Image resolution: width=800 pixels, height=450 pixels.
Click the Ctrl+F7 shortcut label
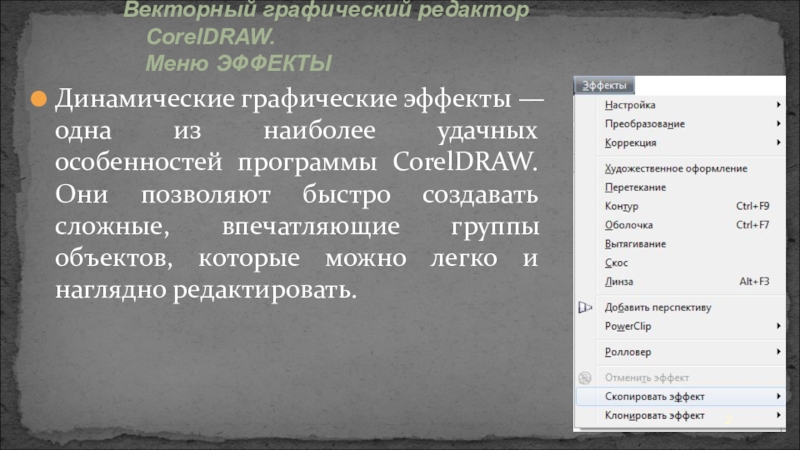point(753,225)
